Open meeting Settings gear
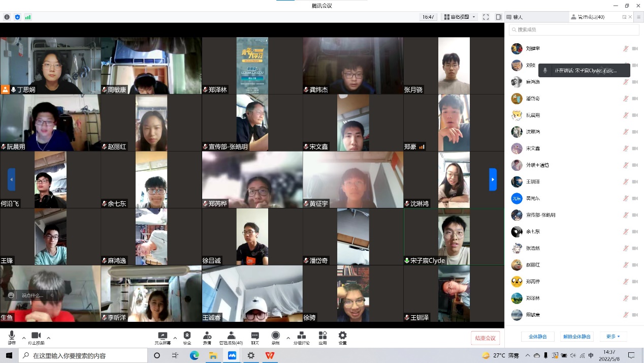 (x=342, y=338)
